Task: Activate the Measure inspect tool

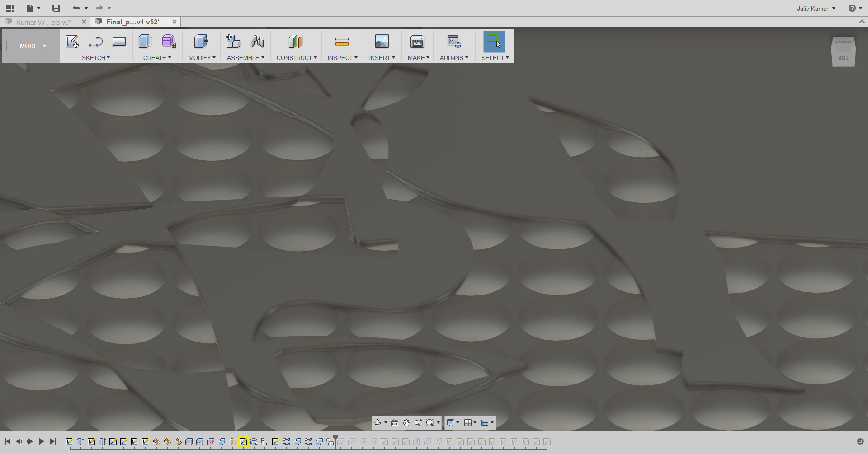Action: (342, 42)
